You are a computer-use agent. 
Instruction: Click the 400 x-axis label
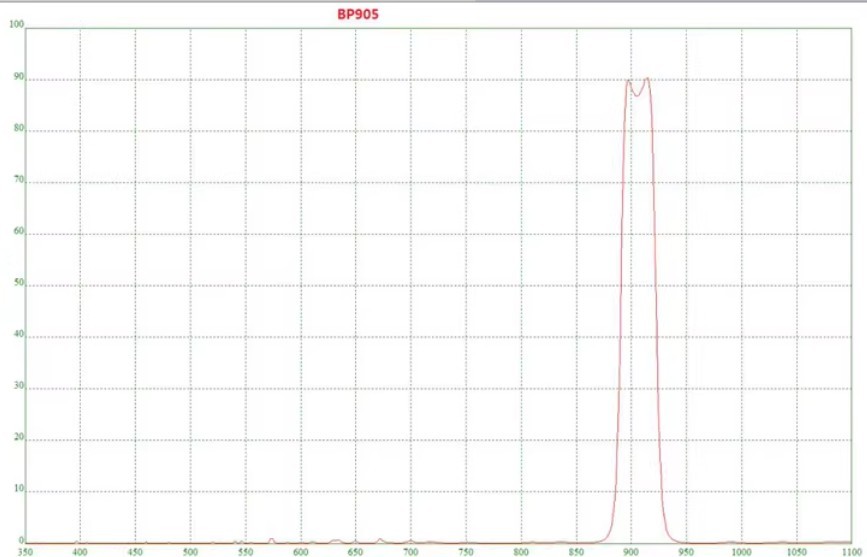pyautogui.click(x=79, y=551)
